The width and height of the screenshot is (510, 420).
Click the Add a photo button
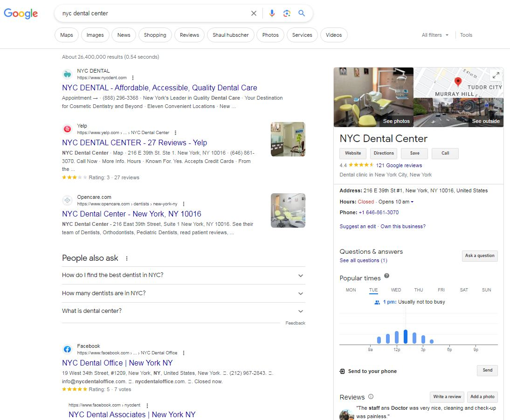[482, 397]
